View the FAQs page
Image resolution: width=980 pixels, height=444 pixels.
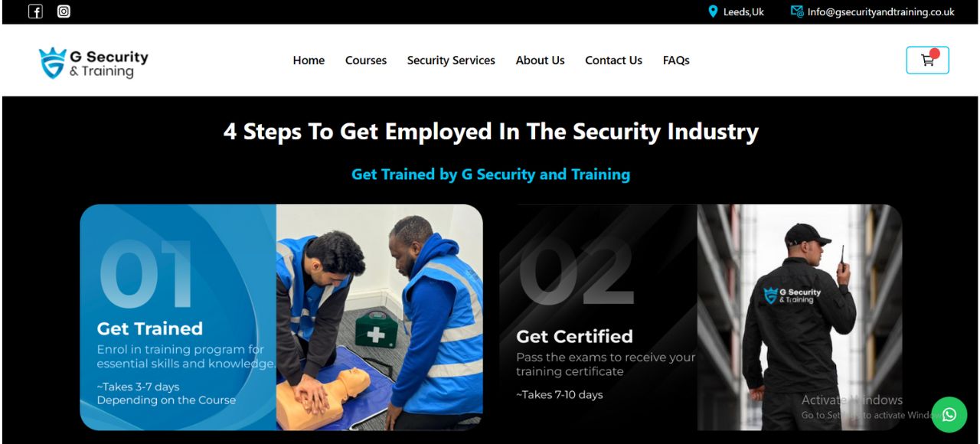click(676, 60)
